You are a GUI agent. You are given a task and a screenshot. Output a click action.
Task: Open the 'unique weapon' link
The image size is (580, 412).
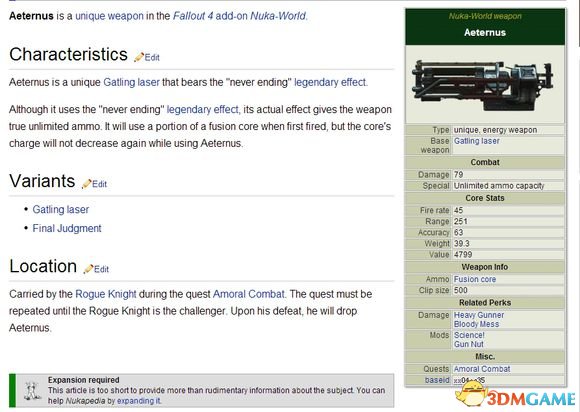[x=109, y=16]
